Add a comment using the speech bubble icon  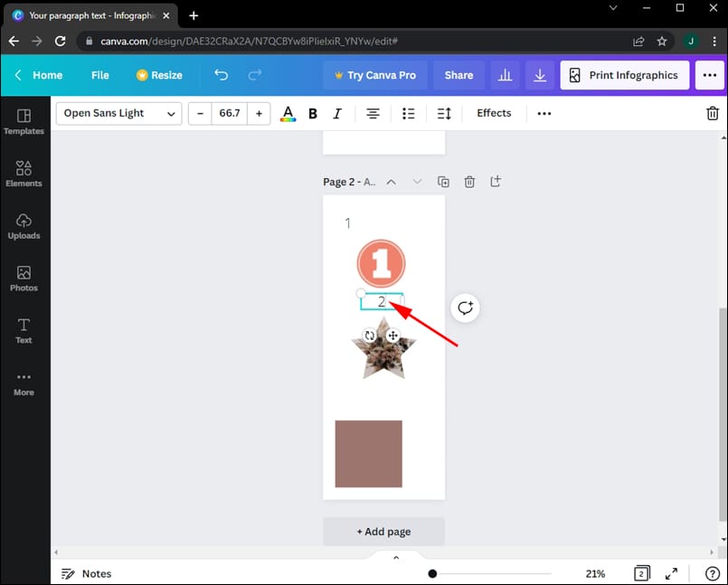pos(465,307)
